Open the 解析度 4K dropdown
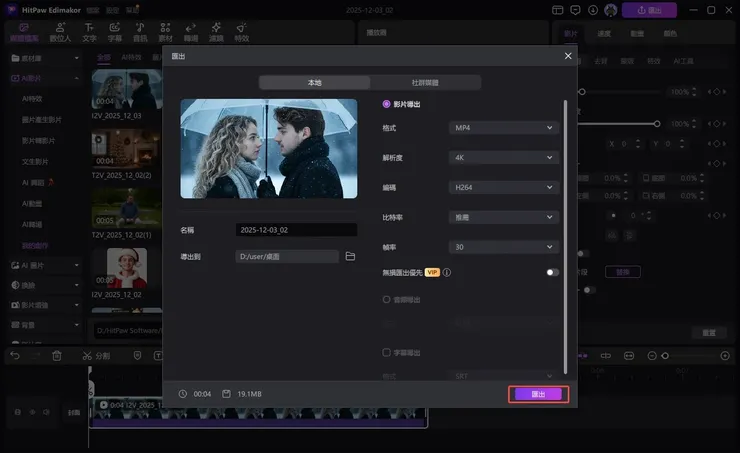 504,158
